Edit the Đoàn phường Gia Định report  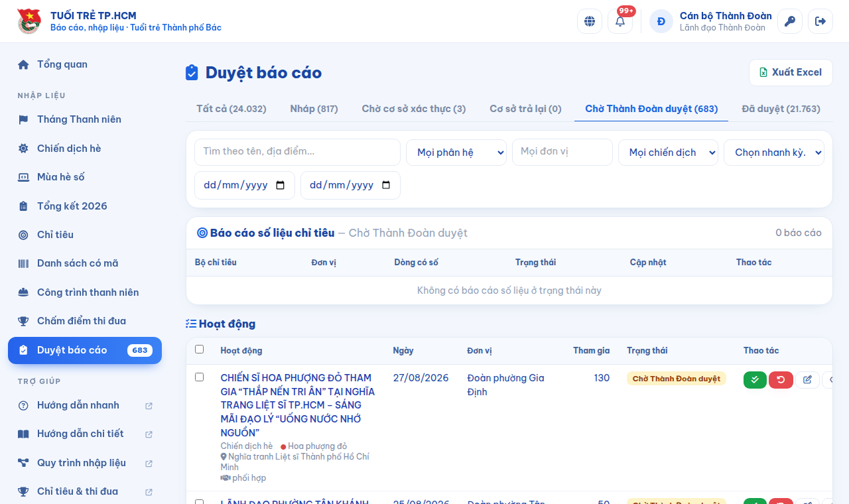click(807, 380)
